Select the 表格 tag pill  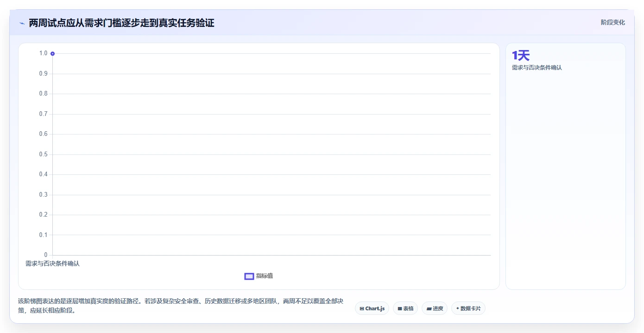(x=405, y=308)
